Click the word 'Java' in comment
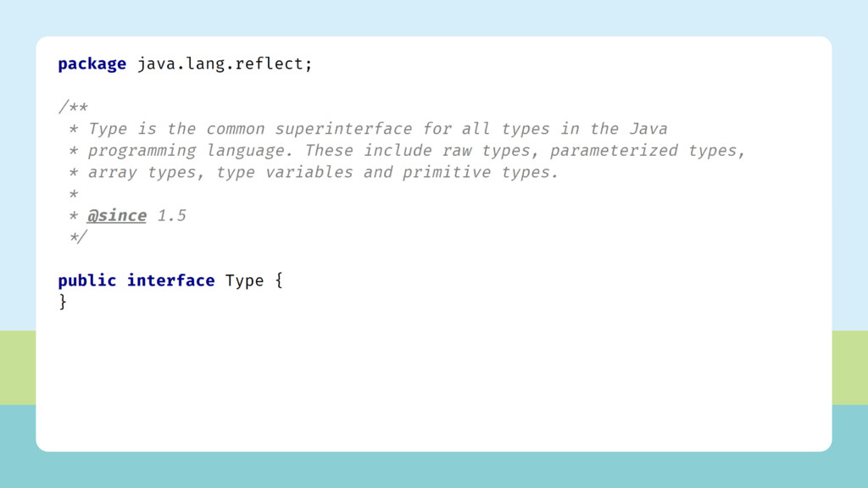Viewport: 868px width, 488px height. 648,129
